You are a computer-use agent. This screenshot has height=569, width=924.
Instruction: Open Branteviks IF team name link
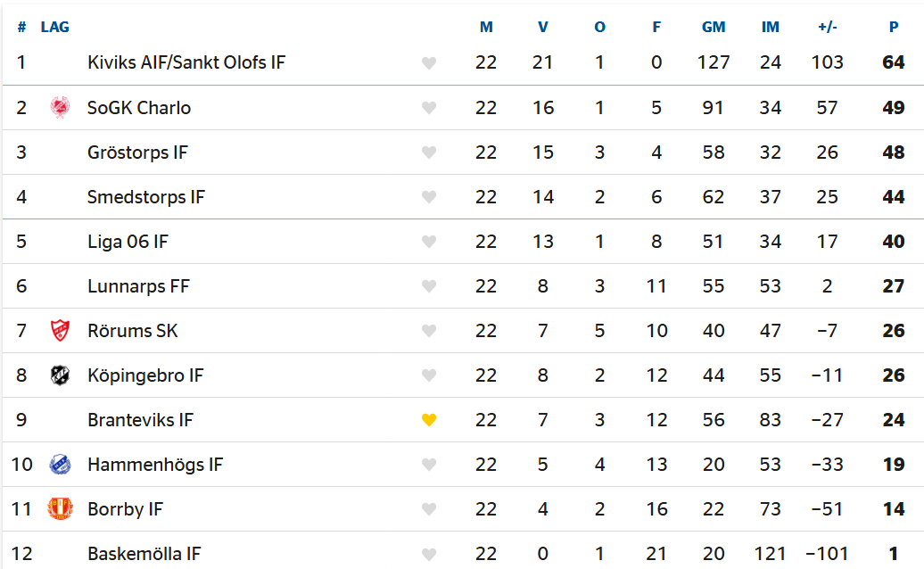click(x=140, y=420)
